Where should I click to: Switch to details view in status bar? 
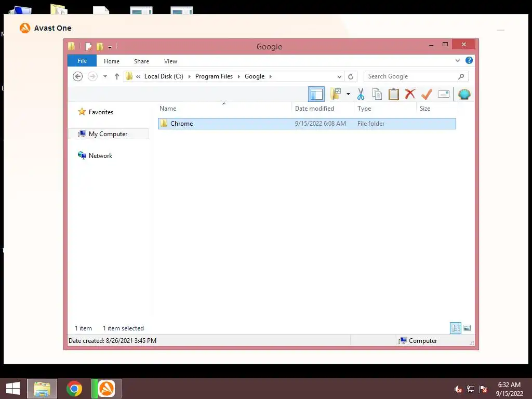[x=455, y=328]
